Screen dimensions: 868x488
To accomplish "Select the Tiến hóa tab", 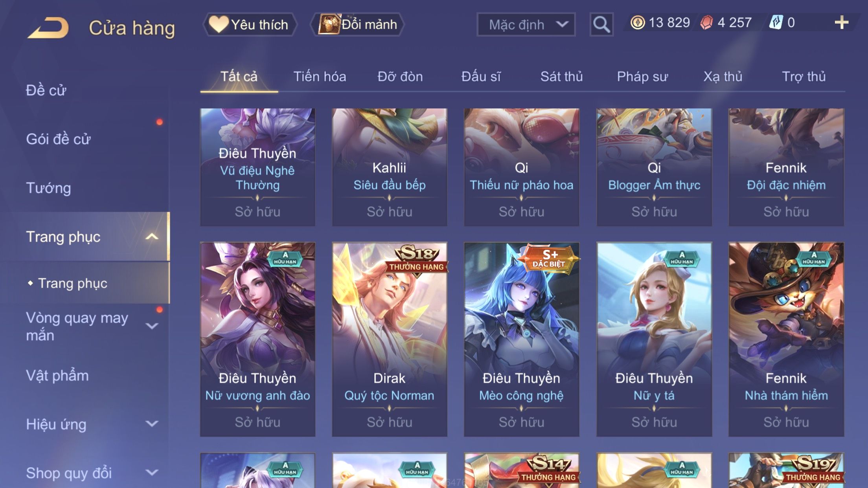I will click(320, 76).
